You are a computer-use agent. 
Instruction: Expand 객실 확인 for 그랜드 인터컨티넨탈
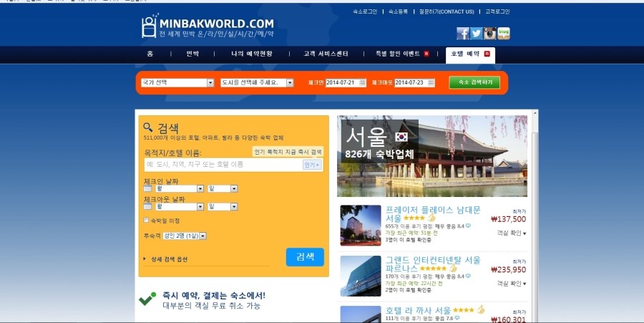tap(512, 284)
